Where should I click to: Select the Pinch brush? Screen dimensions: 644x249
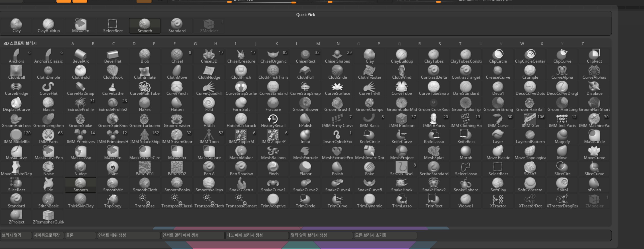[x=273, y=169]
